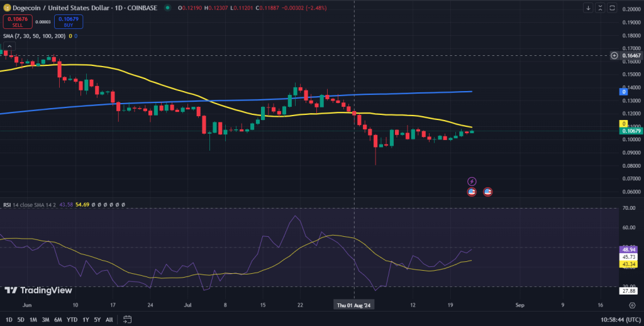Click the blue 0.10679 BUY button
The image size is (644, 326).
(69, 22)
